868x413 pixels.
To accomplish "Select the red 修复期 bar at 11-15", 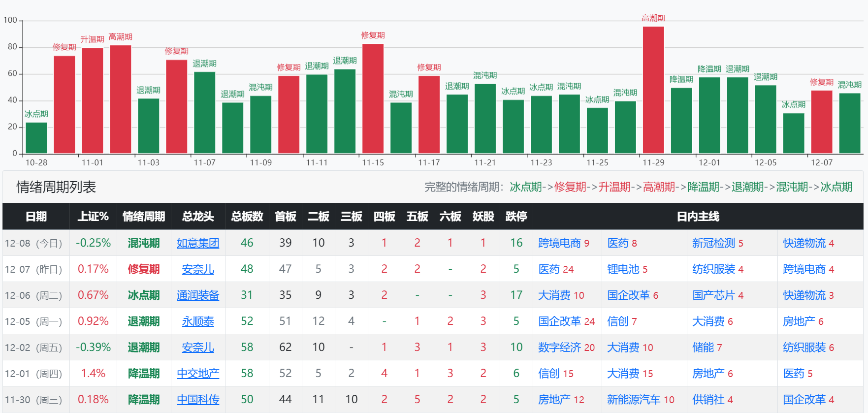I will (373, 99).
